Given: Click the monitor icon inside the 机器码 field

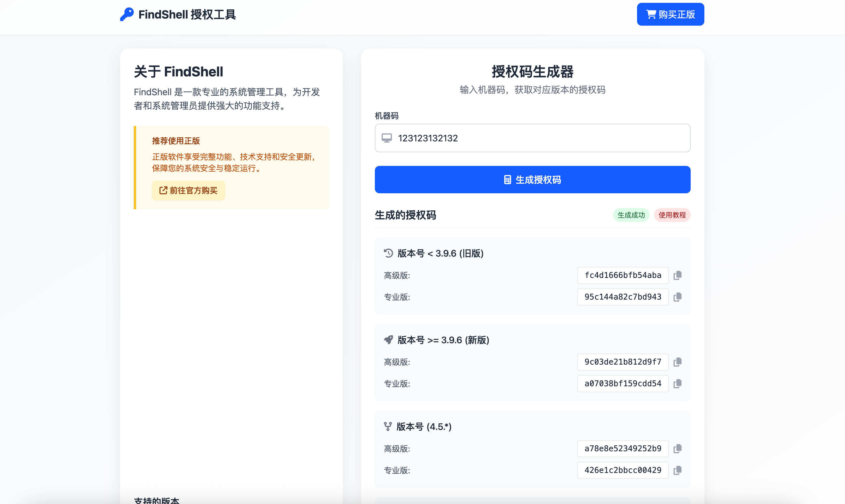Looking at the screenshot, I should tap(387, 138).
